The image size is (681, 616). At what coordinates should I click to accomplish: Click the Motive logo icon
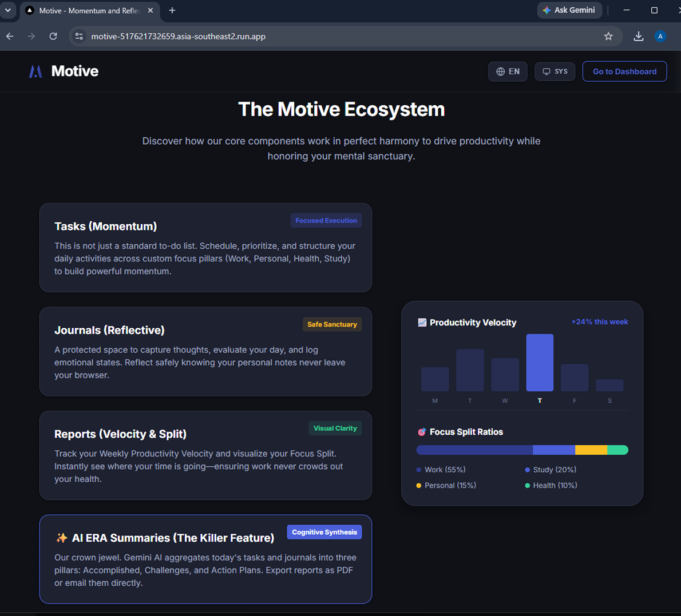click(x=35, y=71)
